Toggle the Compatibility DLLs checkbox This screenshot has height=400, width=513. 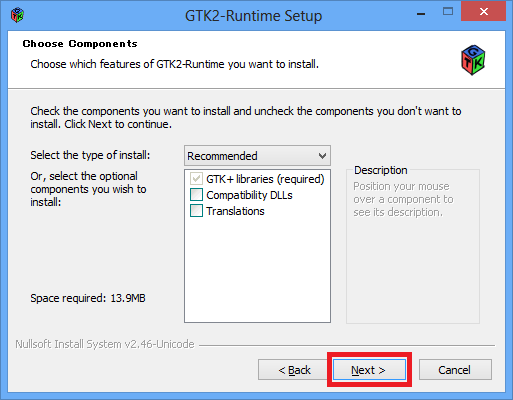(x=196, y=195)
